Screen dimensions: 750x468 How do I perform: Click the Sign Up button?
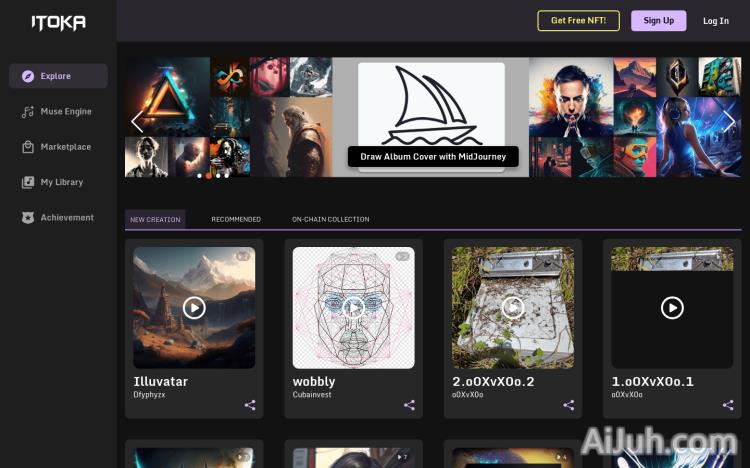[658, 21]
